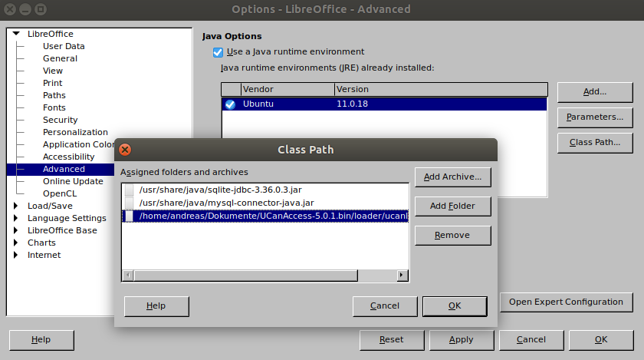Click the Add... button for JRE list

(x=595, y=92)
